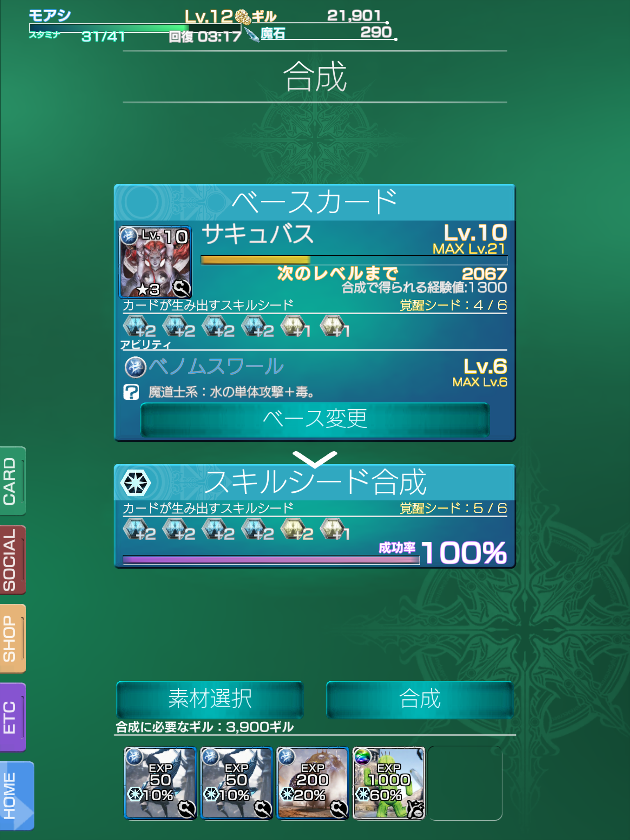
Task: Tap the 合成 confirm button
Action: (420, 699)
